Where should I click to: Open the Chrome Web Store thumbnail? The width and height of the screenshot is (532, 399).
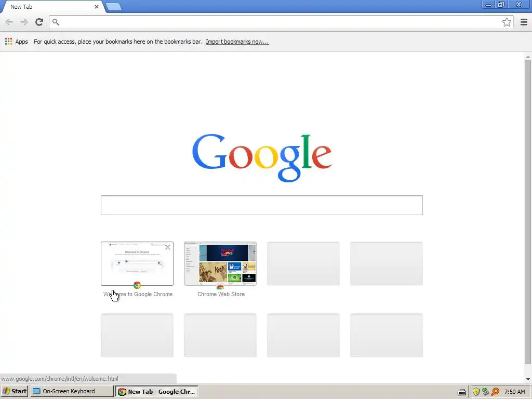[x=220, y=263]
